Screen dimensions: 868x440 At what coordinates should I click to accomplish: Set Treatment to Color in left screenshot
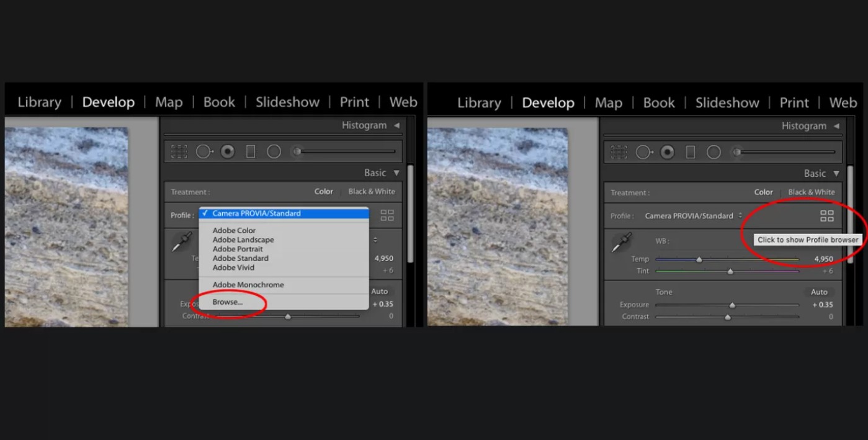click(323, 192)
